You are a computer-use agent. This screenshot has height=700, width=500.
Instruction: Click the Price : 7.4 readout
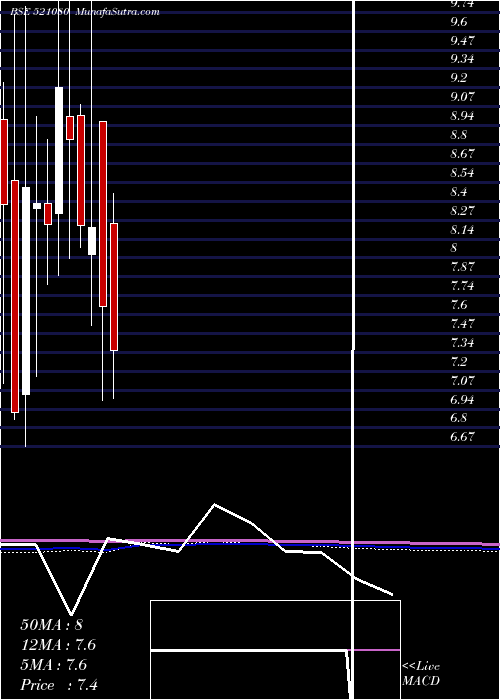[59, 685]
